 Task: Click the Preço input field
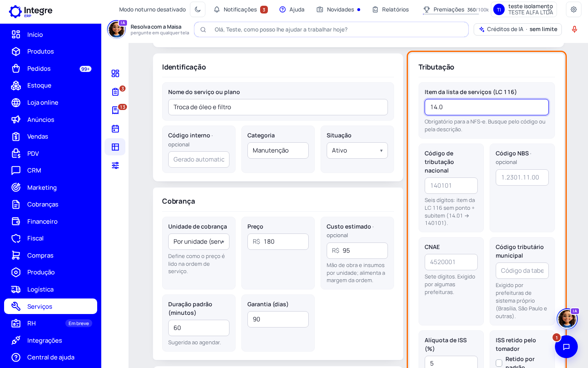point(278,242)
